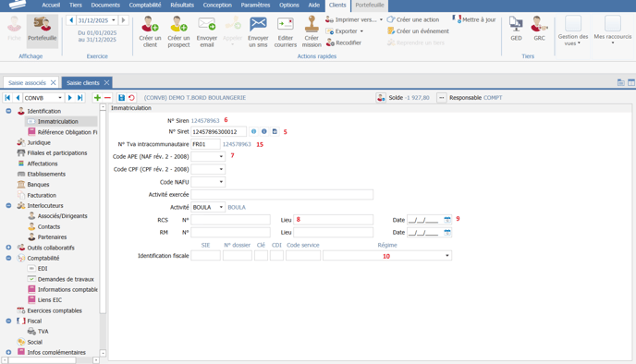This screenshot has height=364, width=636.
Task: Go to last record
Action: tap(79, 98)
